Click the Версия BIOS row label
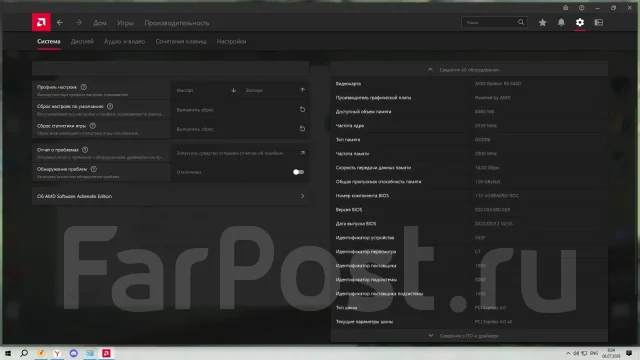The image size is (640, 360). (349, 210)
